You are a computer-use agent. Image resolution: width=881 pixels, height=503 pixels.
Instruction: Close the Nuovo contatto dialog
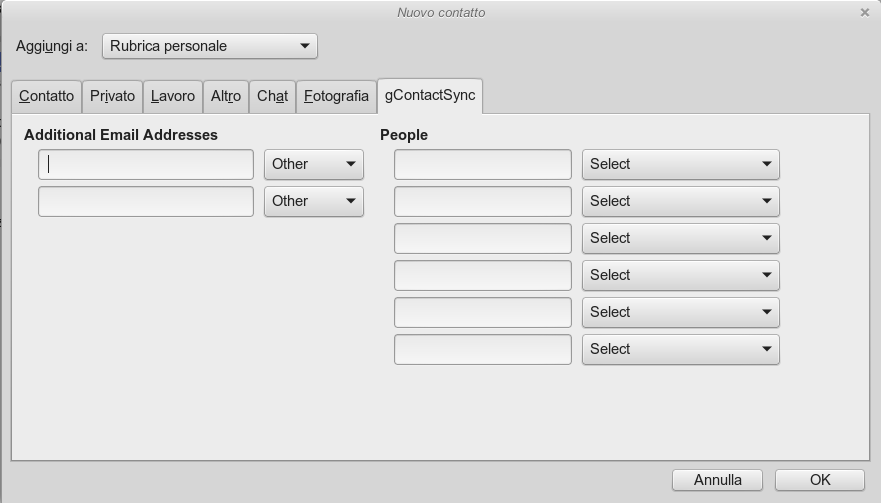(x=865, y=12)
